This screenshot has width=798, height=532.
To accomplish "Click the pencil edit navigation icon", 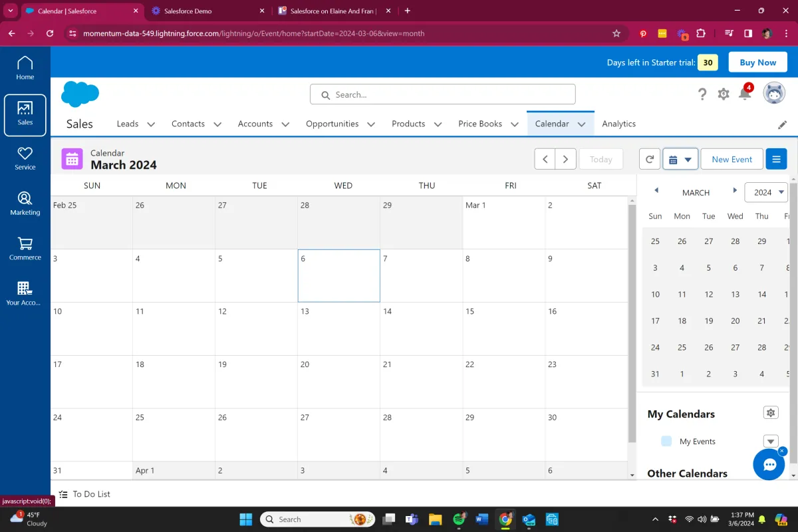I will tap(783, 124).
